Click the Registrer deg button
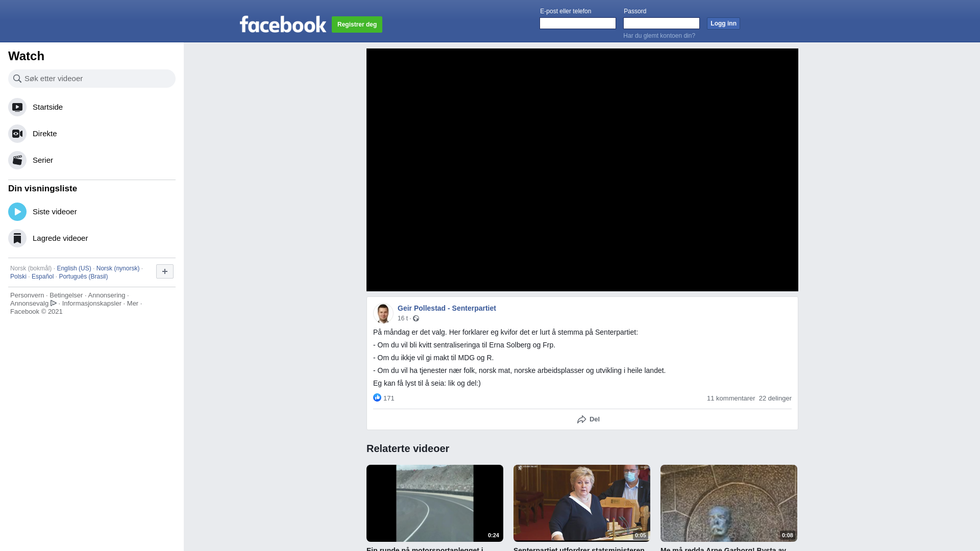 click(357, 24)
